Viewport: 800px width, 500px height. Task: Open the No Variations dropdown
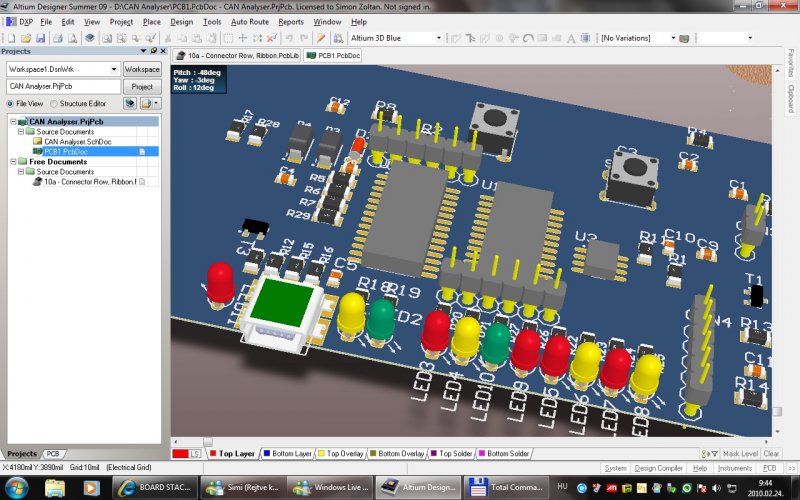tap(673, 38)
